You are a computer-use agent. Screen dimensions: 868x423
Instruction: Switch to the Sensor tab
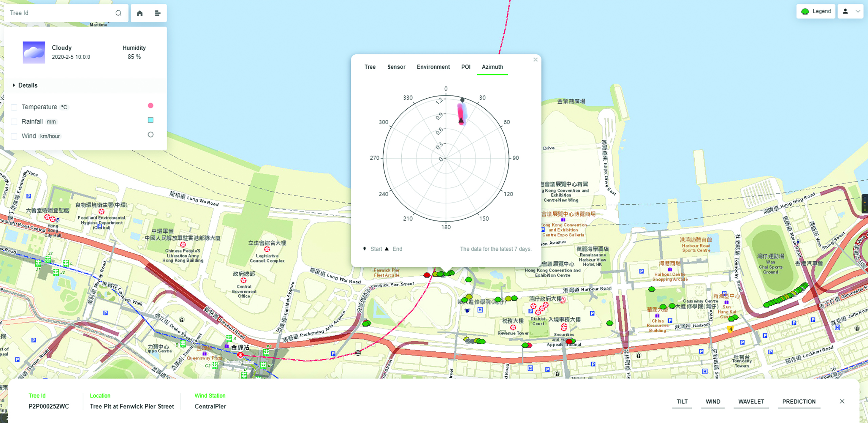pyautogui.click(x=396, y=67)
